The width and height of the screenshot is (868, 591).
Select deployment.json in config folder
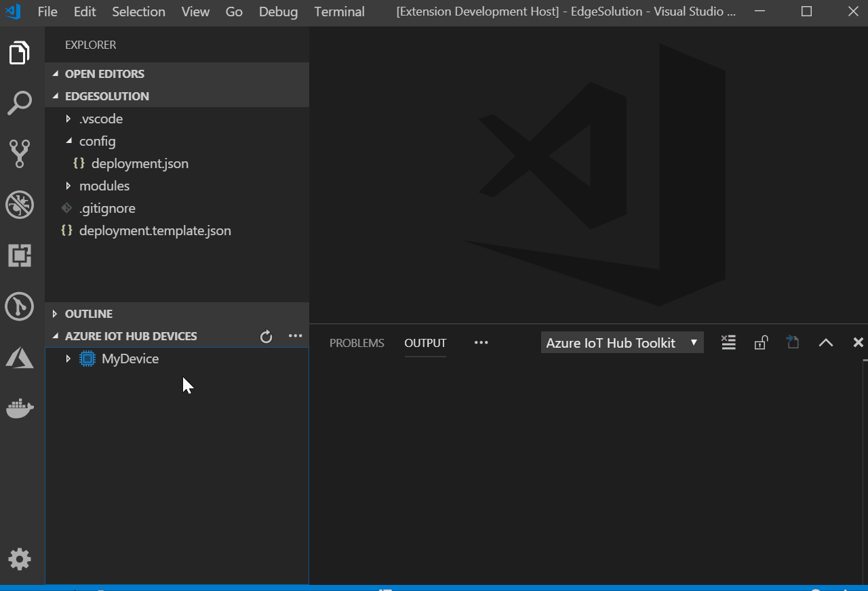tap(140, 163)
